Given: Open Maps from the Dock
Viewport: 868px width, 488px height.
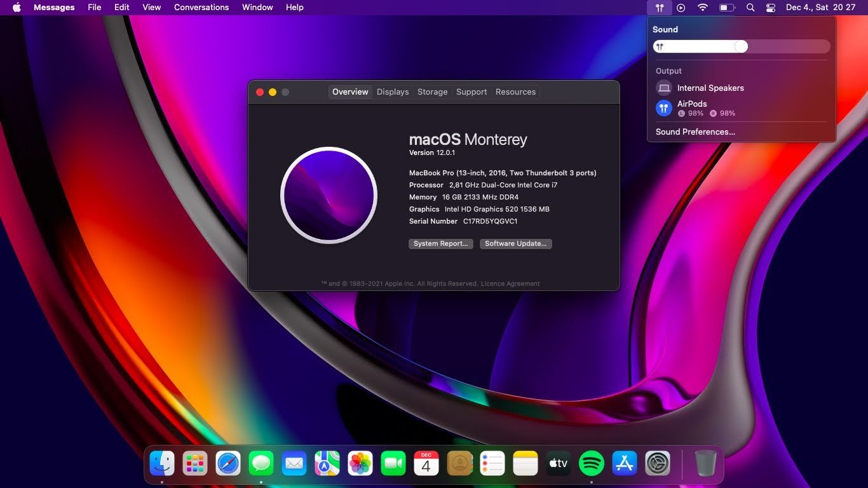Looking at the screenshot, I should point(327,463).
